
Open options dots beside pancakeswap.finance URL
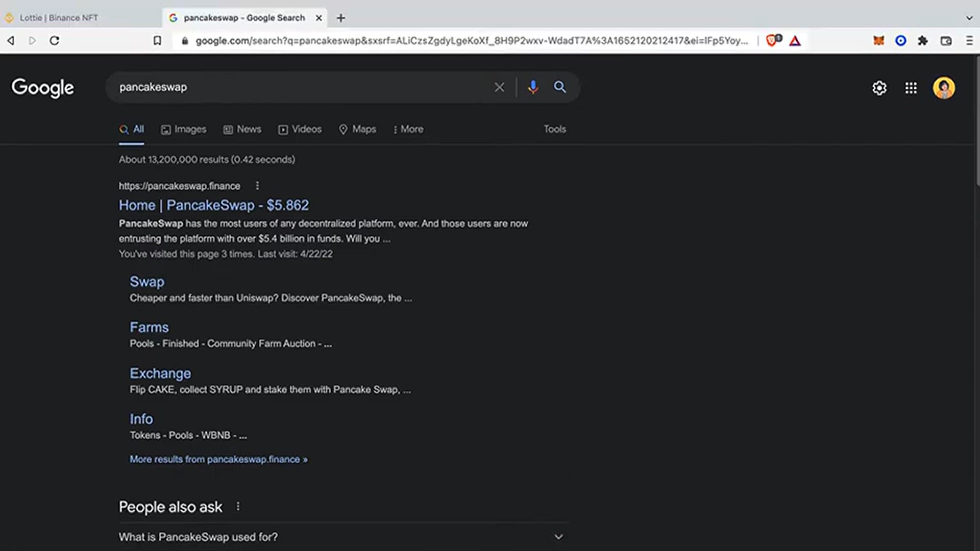click(x=257, y=186)
